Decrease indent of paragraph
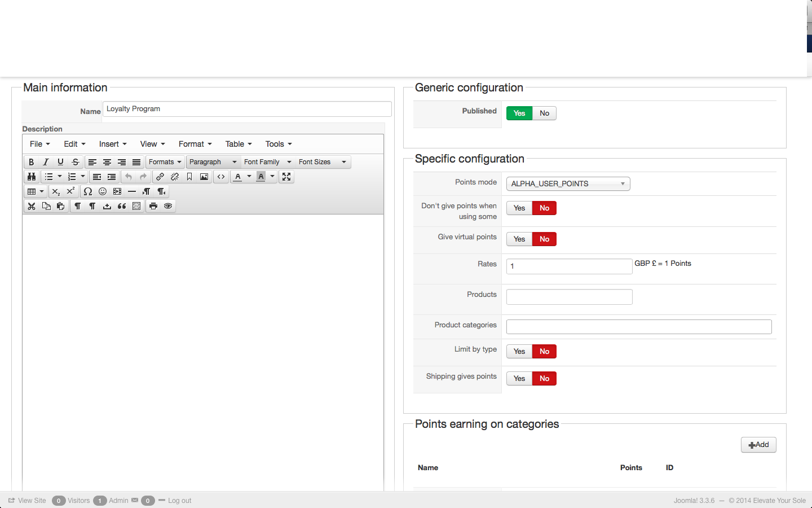The width and height of the screenshot is (812, 508). pyautogui.click(x=97, y=177)
